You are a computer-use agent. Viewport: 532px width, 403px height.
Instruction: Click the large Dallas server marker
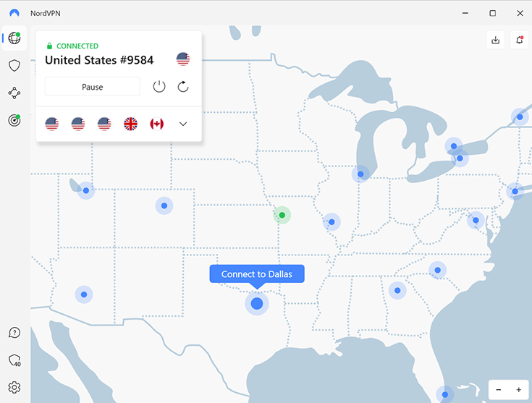click(x=257, y=303)
